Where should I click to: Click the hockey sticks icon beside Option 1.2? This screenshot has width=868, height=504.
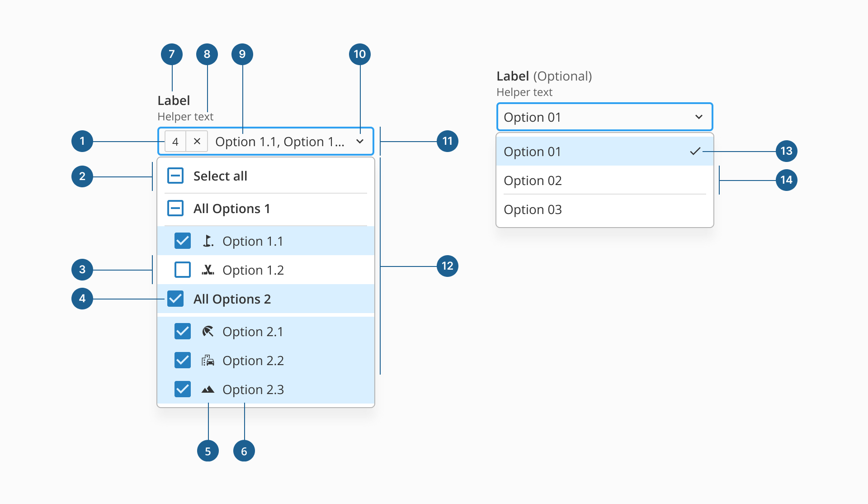208,270
